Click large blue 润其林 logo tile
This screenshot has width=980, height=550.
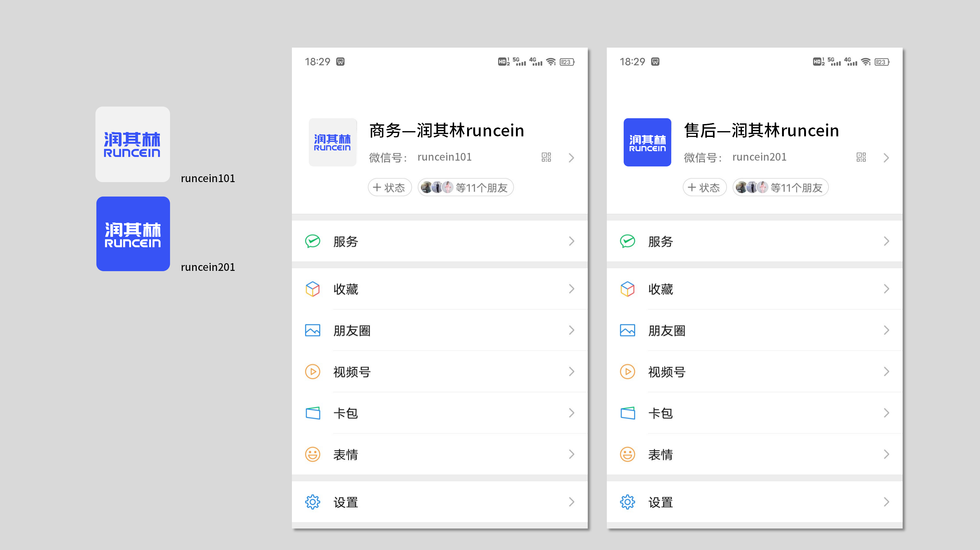[133, 234]
